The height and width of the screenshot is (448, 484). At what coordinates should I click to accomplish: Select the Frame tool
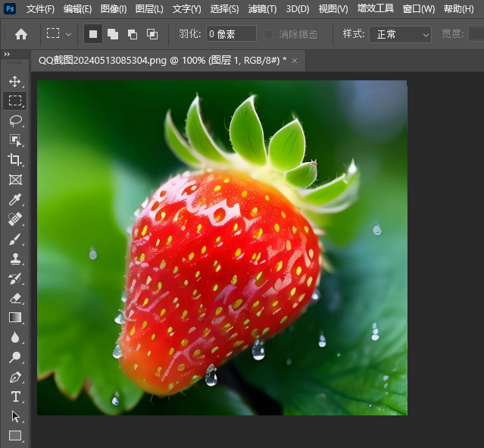(15, 180)
